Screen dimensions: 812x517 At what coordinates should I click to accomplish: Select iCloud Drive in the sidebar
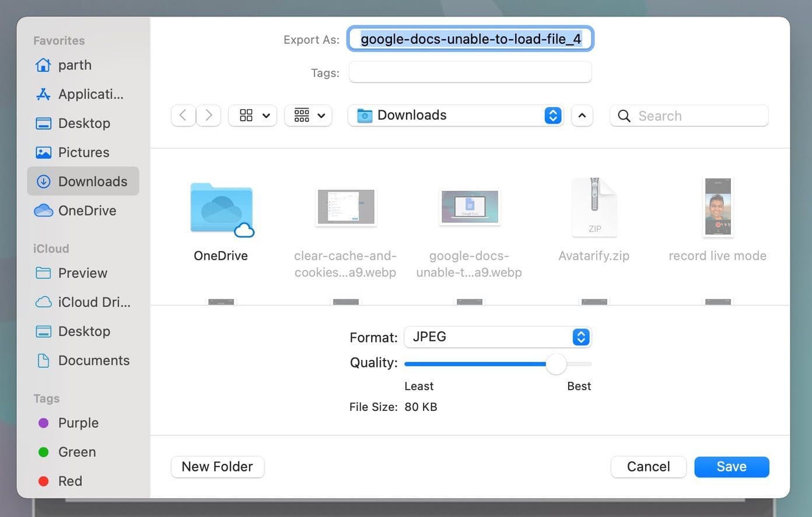point(83,302)
